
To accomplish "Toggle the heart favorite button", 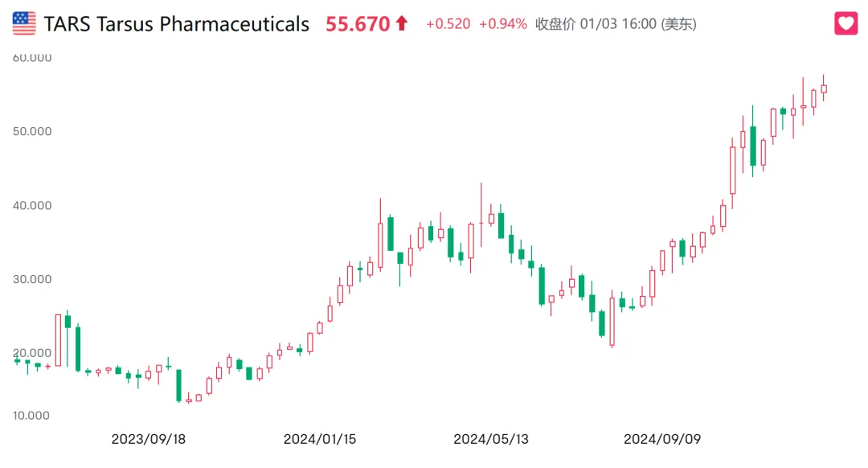I will [846, 23].
